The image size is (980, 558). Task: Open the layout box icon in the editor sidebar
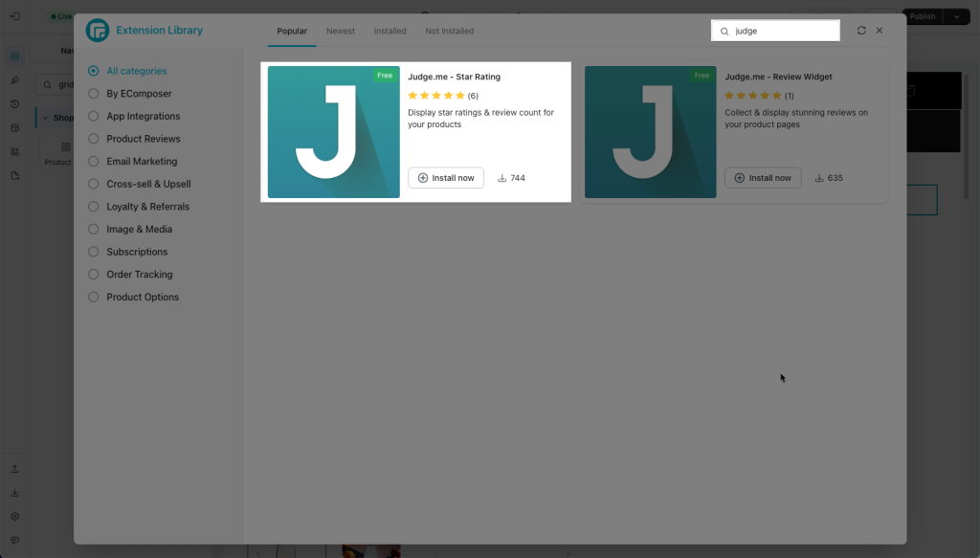(x=15, y=128)
